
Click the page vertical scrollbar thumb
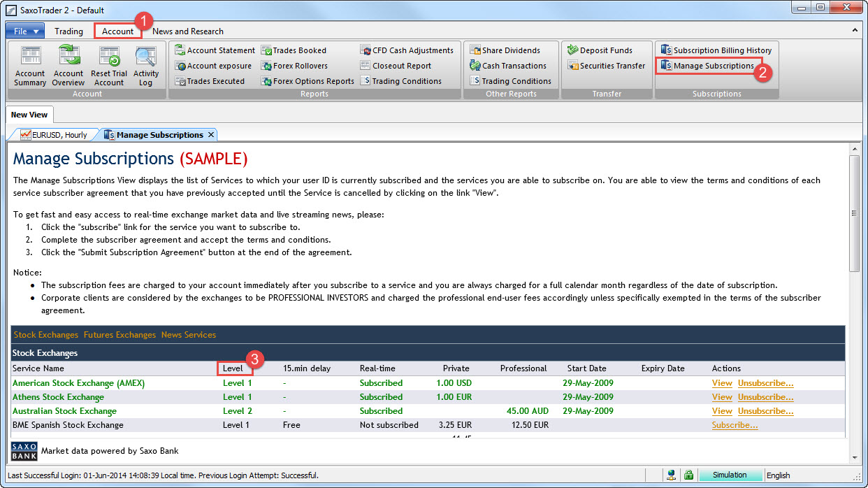(854, 213)
